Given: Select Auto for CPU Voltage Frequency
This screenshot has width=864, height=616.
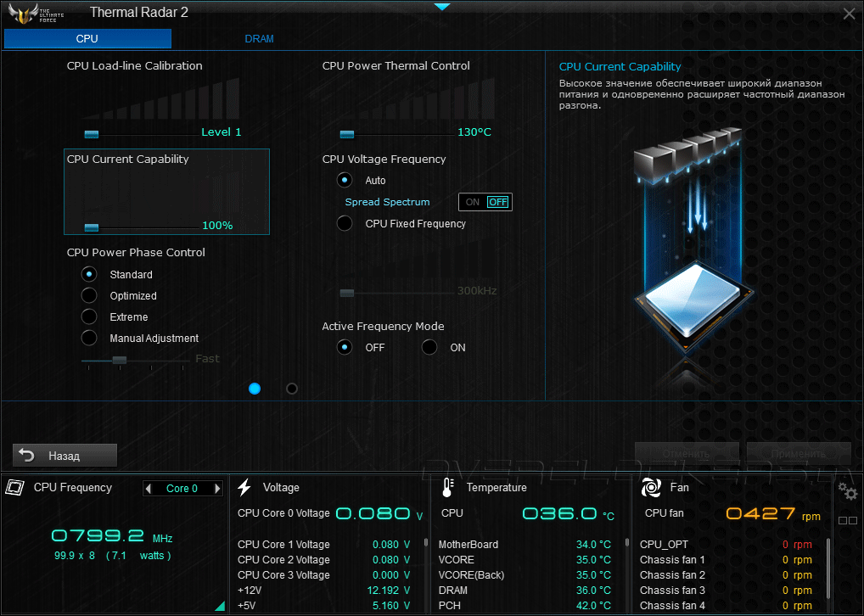Looking at the screenshot, I should point(345,180).
